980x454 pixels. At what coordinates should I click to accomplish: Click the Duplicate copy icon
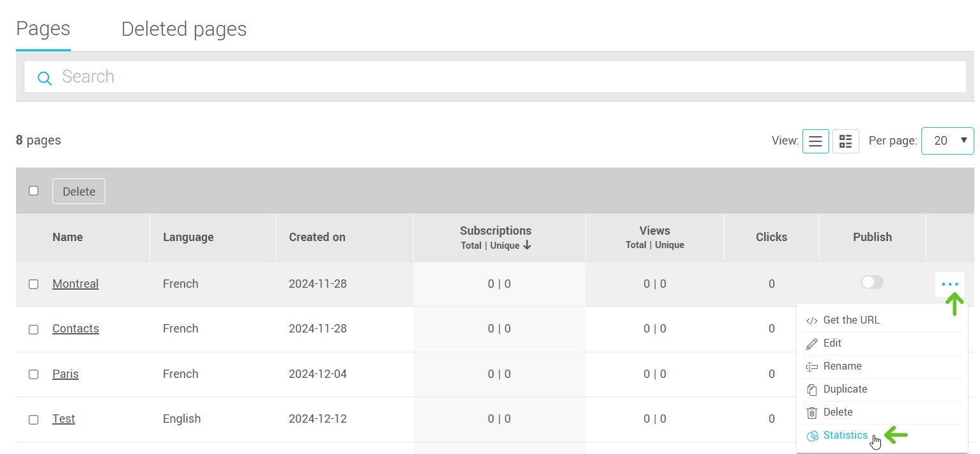[x=811, y=389]
